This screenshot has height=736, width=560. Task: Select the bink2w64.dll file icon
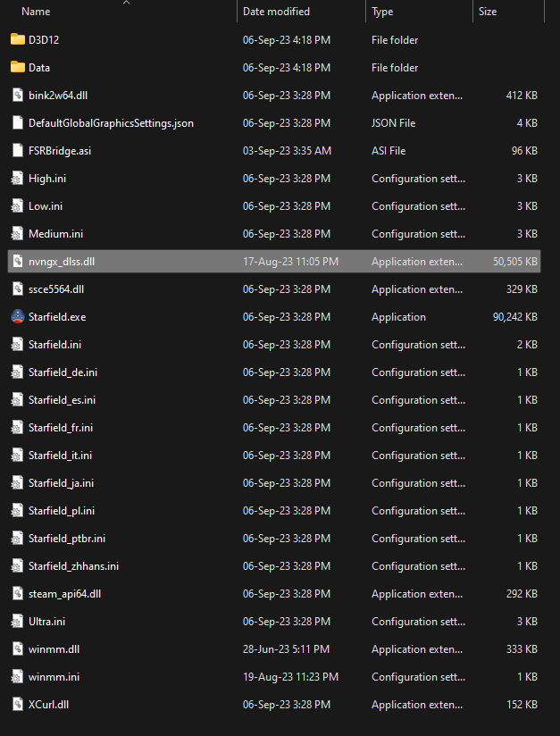coord(17,96)
